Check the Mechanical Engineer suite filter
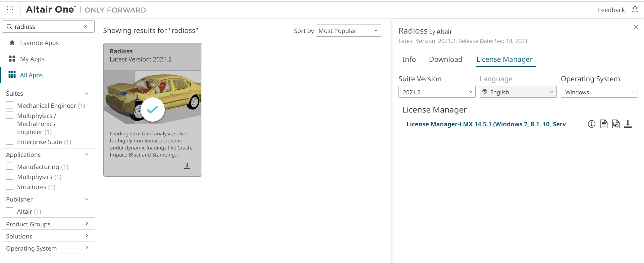This screenshot has width=644, height=263. tap(10, 105)
